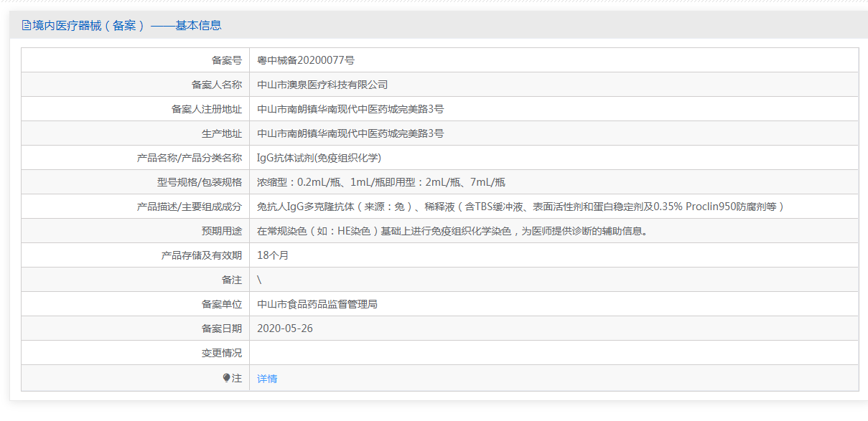
Task: Click the 备案单位 label
Action: click(222, 304)
